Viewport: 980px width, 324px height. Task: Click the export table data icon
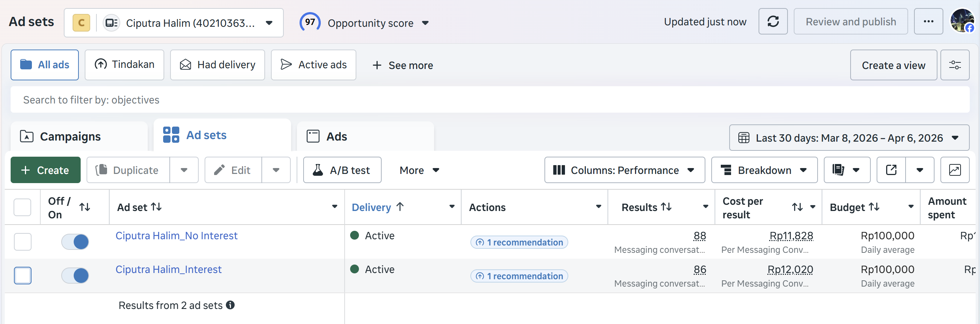(891, 170)
